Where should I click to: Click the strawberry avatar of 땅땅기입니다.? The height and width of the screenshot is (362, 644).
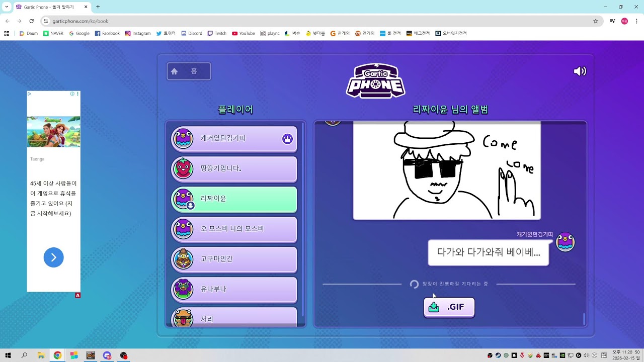183,168
